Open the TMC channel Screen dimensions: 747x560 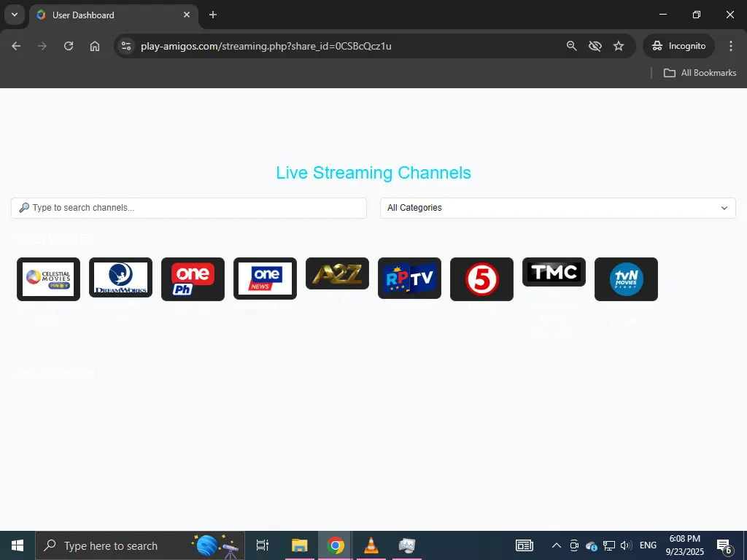tap(554, 272)
